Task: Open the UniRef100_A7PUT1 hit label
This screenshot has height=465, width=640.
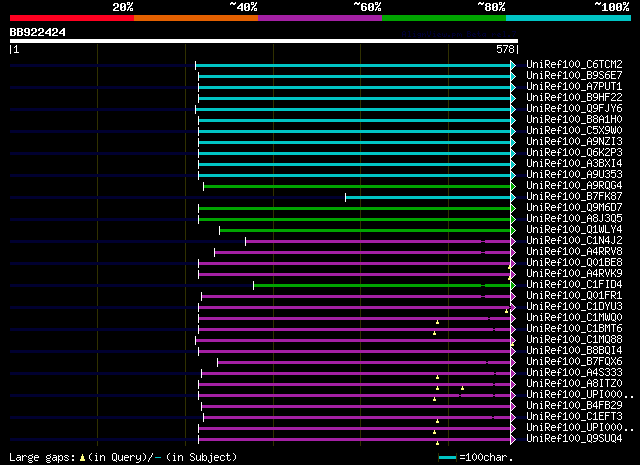Action: (574, 87)
